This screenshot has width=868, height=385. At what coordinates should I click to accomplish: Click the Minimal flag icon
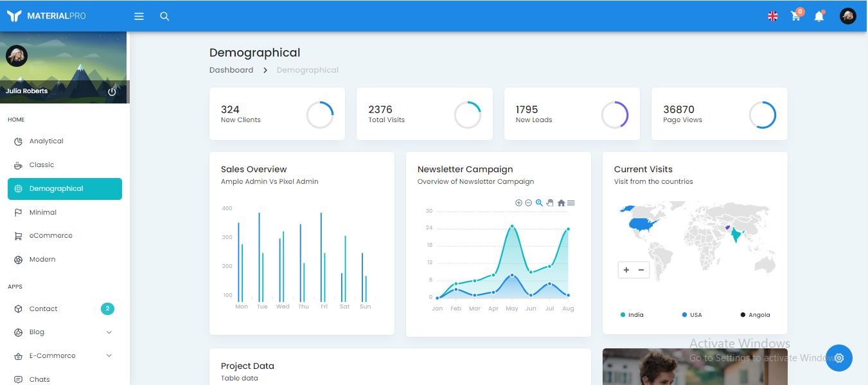(18, 213)
